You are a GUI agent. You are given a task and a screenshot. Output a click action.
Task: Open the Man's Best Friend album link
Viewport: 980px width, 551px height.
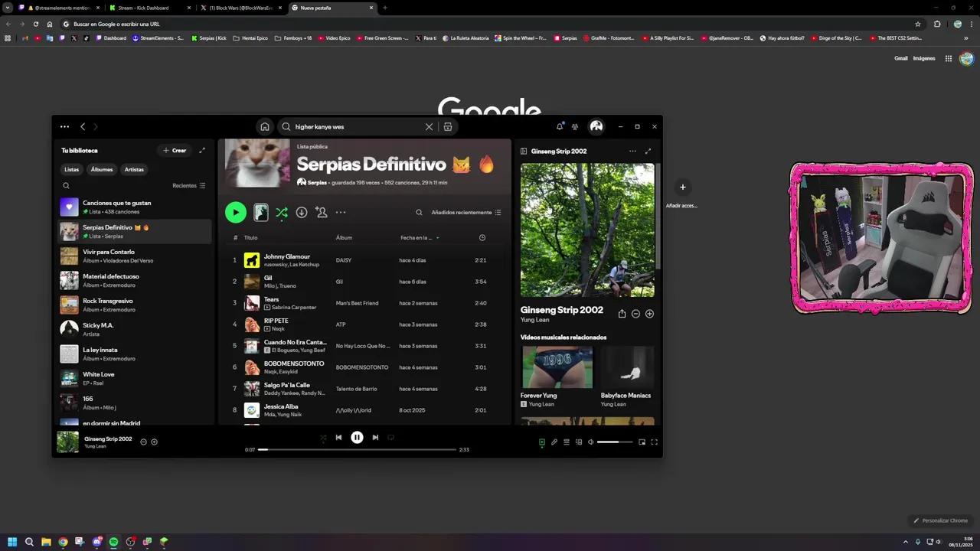tap(357, 303)
